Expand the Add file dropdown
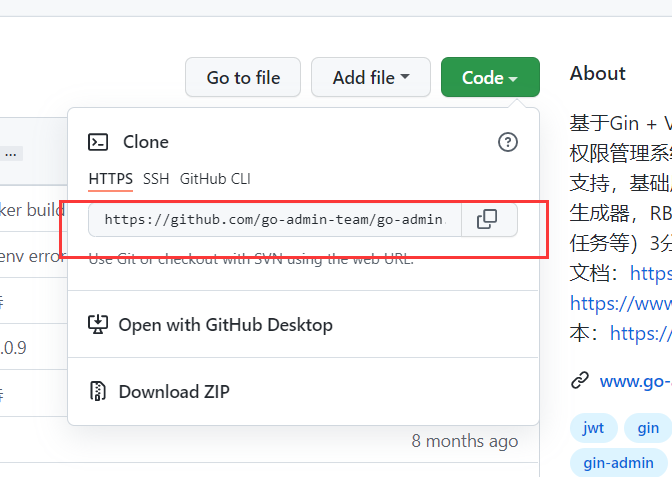The image size is (672, 477). pos(371,77)
